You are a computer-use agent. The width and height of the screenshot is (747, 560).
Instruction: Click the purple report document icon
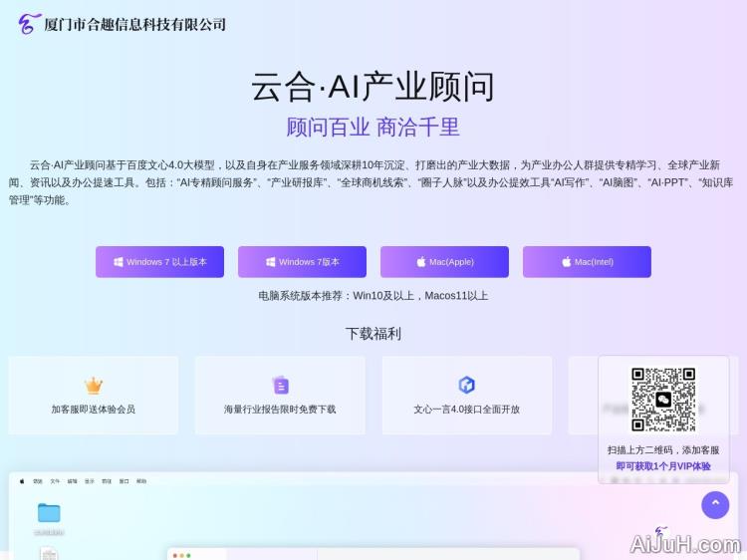pyautogui.click(x=281, y=385)
